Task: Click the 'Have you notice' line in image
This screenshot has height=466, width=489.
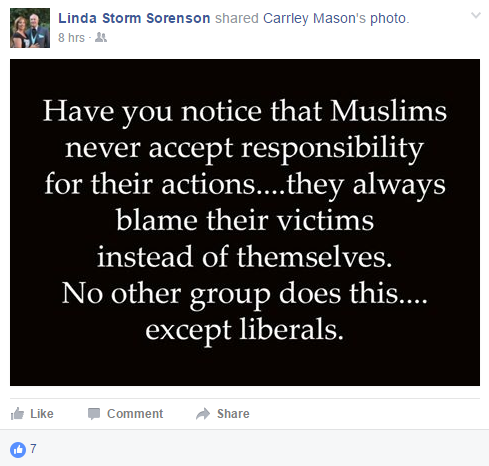Action: 245,112
